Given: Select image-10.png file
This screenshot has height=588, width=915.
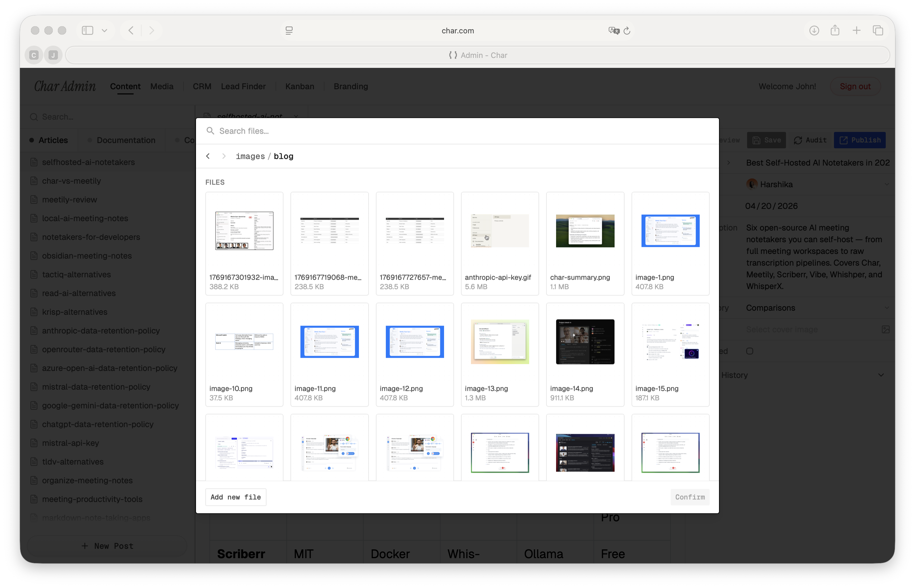Looking at the screenshot, I should [244, 355].
